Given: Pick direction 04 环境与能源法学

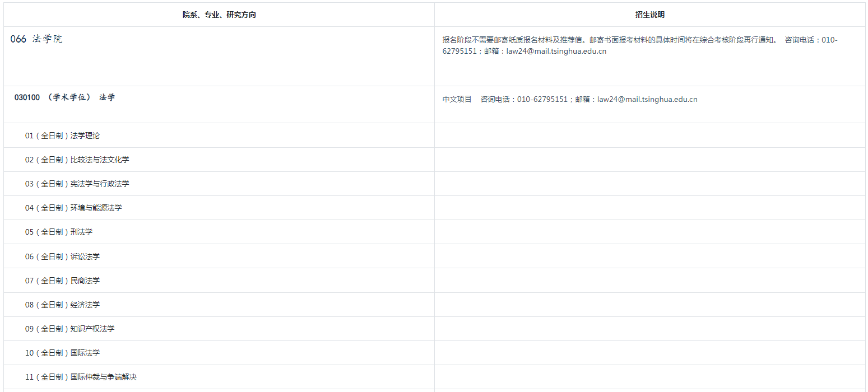Looking at the screenshot, I should pyautogui.click(x=73, y=208).
